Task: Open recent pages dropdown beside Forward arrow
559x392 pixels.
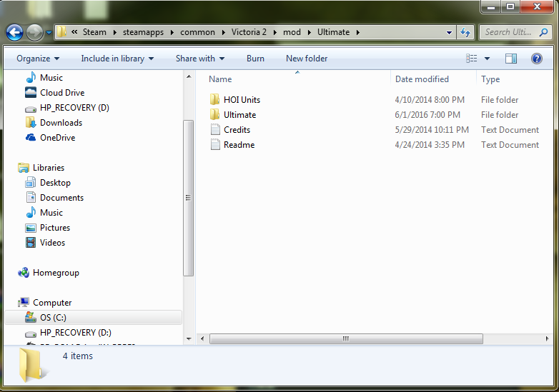Action: coord(49,33)
